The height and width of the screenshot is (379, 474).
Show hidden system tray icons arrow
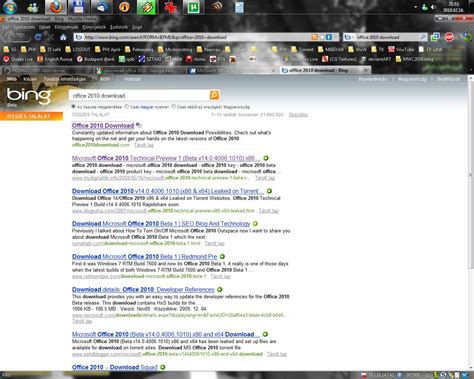pyautogui.click(x=416, y=7)
